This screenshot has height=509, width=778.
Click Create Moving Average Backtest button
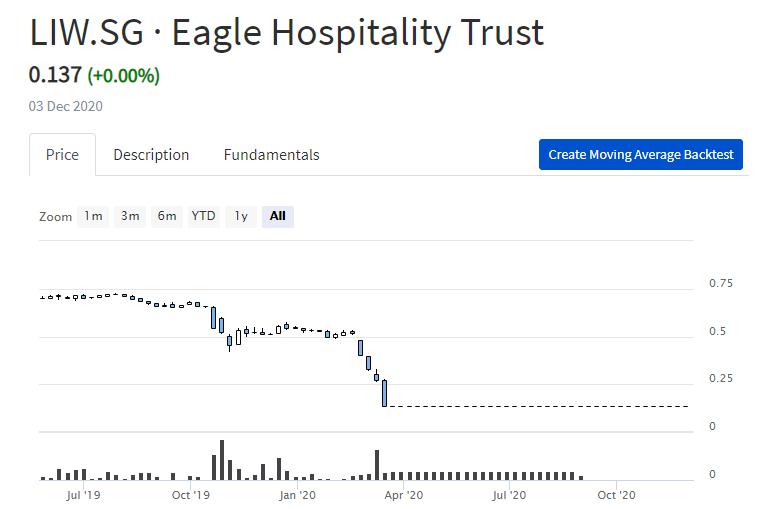(x=640, y=155)
